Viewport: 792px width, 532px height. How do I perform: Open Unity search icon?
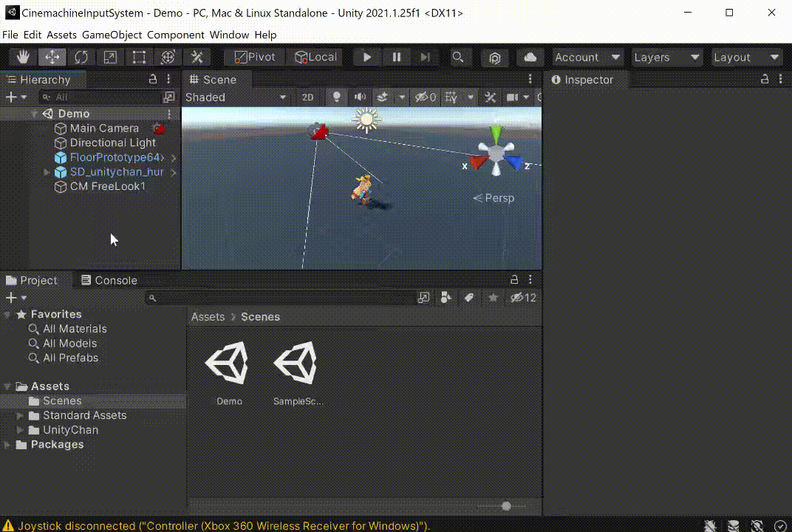point(458,57)
